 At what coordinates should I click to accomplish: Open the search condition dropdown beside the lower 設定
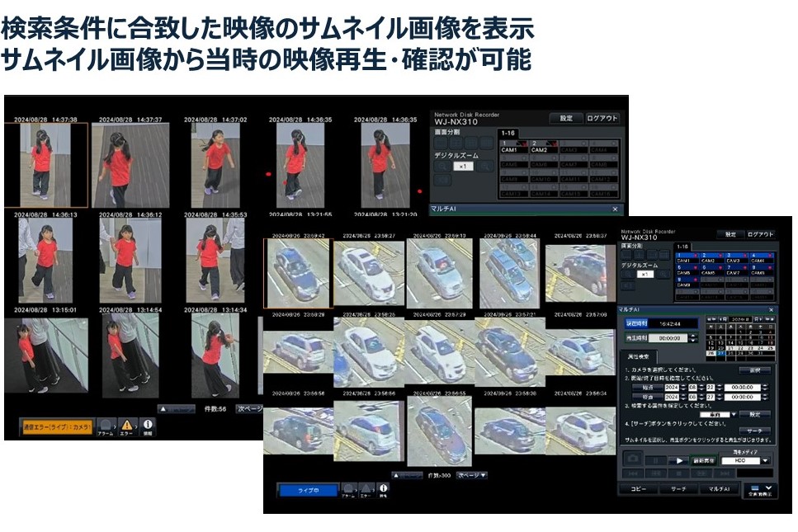tap(734, 415)
